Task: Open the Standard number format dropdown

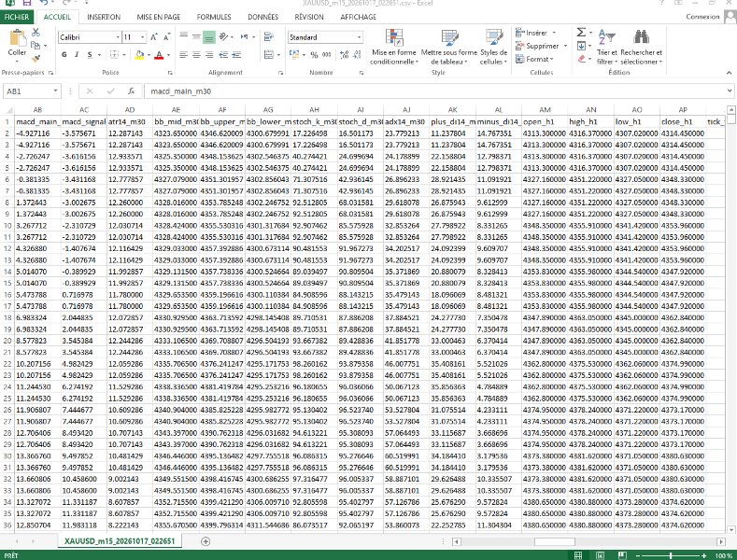Action: click(359, 37)
